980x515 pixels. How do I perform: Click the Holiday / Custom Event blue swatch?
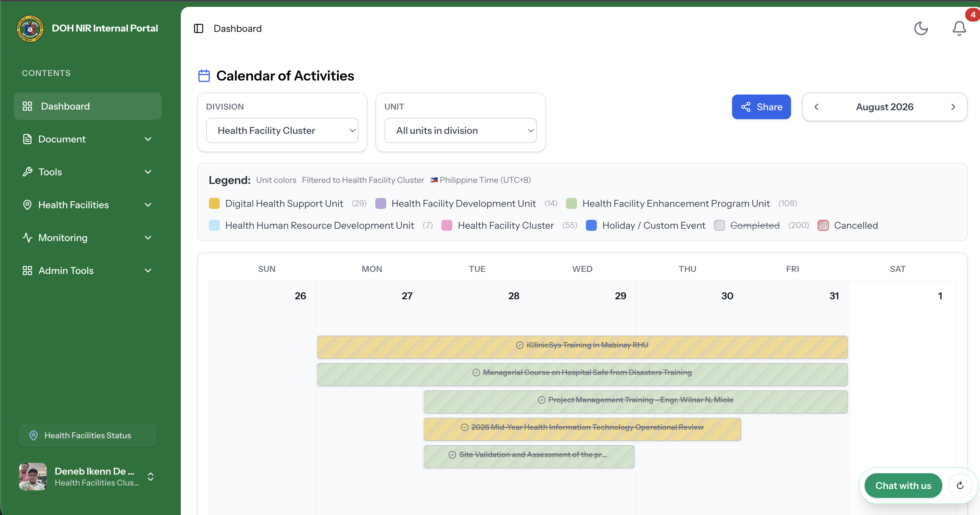tap(591, 226)
